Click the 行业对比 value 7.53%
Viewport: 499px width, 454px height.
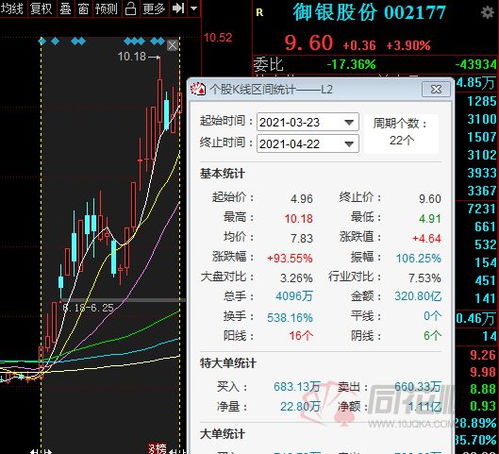pyautogui.click(x=425, y=278)
